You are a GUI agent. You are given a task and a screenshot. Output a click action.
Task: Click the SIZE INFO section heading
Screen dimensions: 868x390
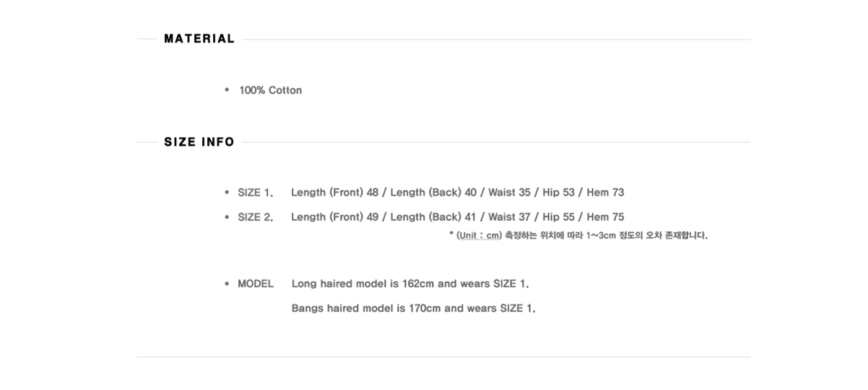(199, 142)
